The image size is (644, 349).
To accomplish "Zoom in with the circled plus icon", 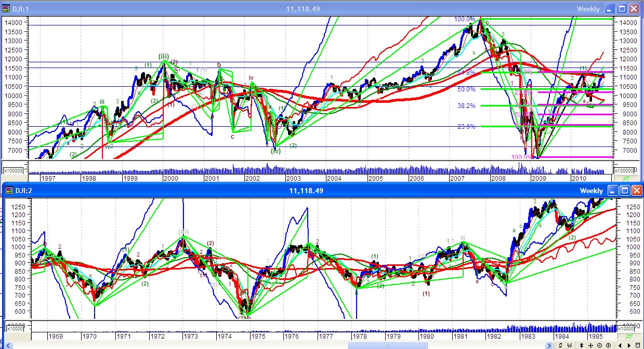I will pyautogui.click(x=609, y=345).
